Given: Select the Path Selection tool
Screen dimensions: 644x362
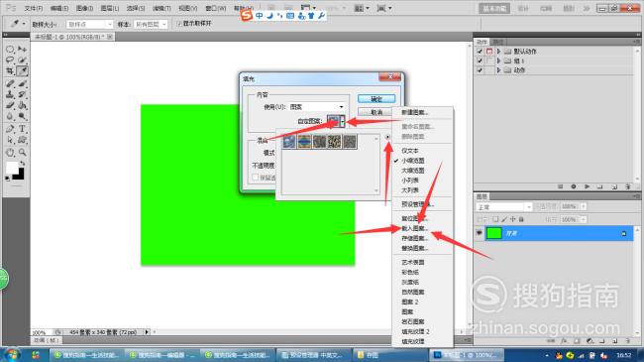Looking at the screenshot, I should click(10, 140).
